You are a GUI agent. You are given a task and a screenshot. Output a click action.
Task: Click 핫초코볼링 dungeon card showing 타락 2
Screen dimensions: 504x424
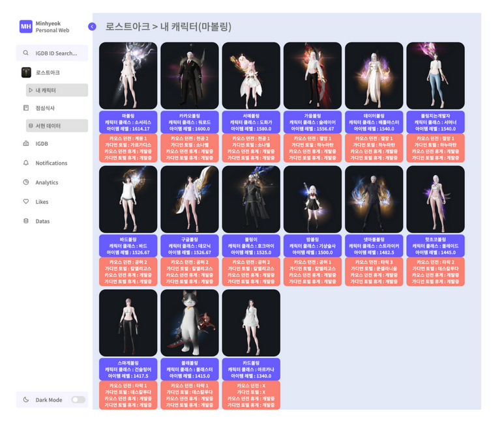coord(436,272)
